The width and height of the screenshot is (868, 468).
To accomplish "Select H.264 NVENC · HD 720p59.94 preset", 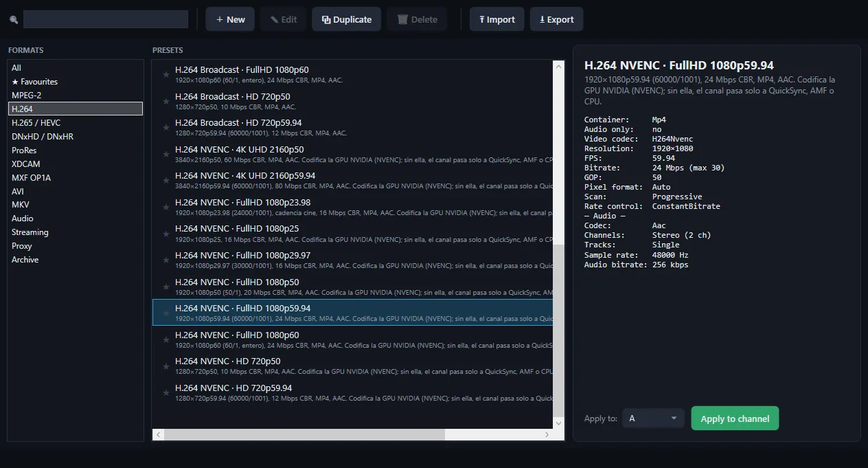I will pos(353,392).
